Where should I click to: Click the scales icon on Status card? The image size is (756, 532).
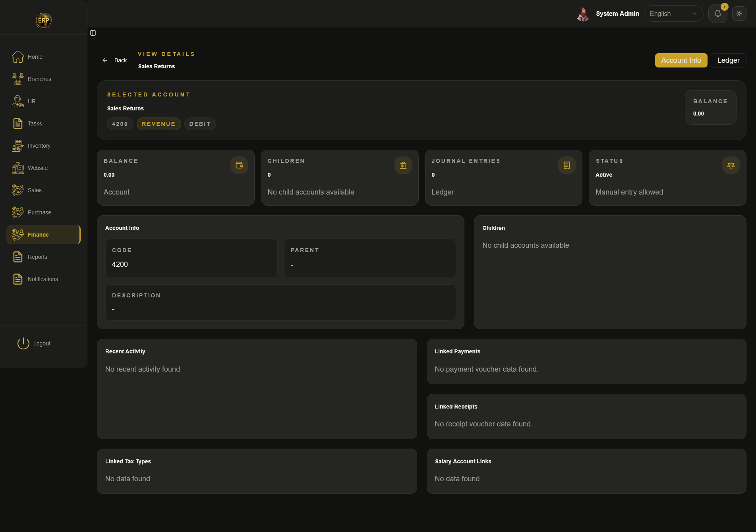pyautogui.click(x=731, y=165)
